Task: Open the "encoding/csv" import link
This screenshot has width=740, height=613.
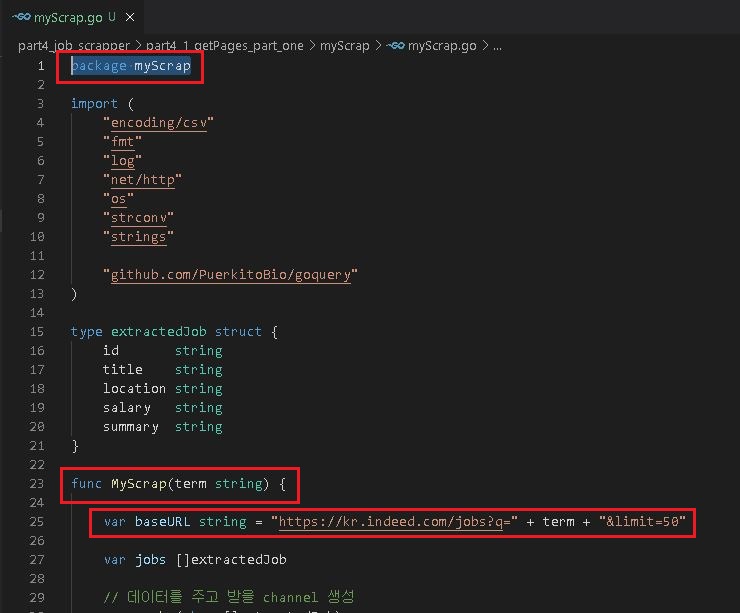Action: tap(159, 123)
